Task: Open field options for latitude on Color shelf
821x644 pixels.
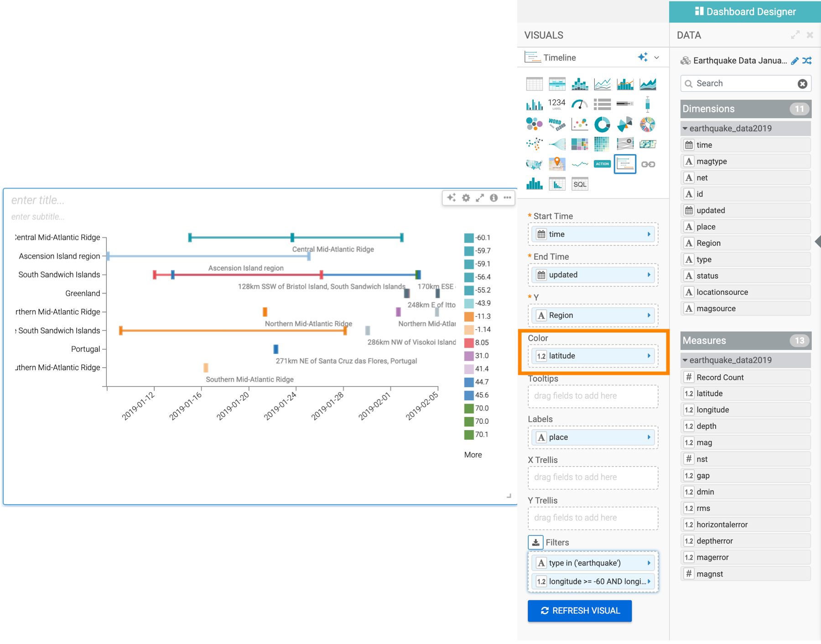Action: (649, 356)
